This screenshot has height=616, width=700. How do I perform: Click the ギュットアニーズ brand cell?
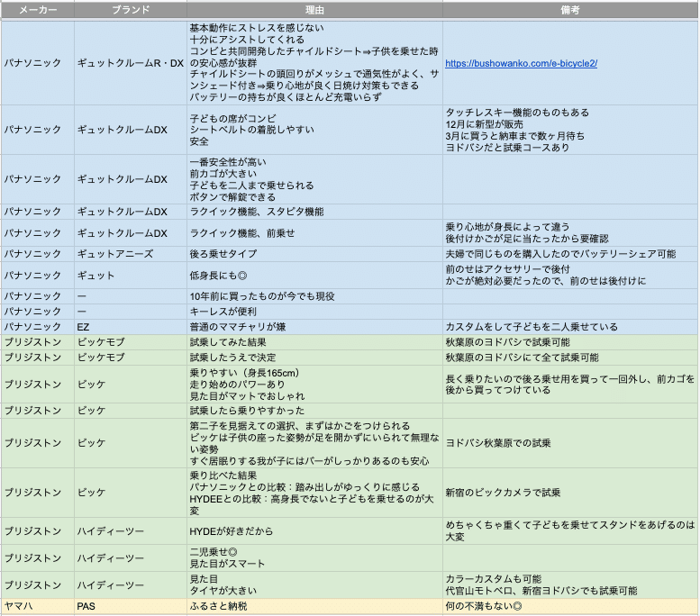[131, 254]
